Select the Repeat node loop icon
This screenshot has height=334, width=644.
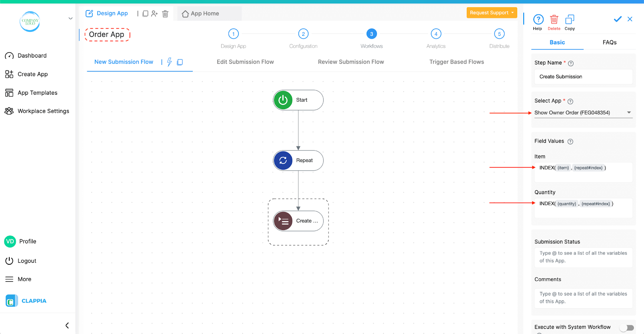(x=283, y=160)
